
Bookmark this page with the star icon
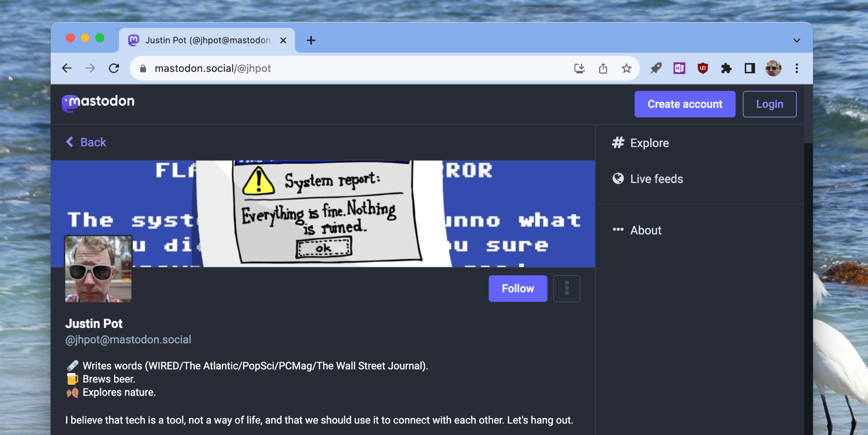pos(626,68)
